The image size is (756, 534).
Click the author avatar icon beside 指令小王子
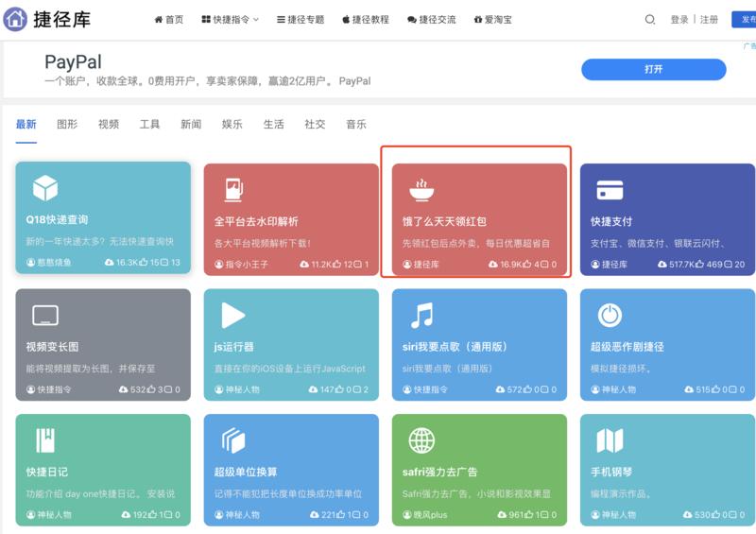click(218, 265)
